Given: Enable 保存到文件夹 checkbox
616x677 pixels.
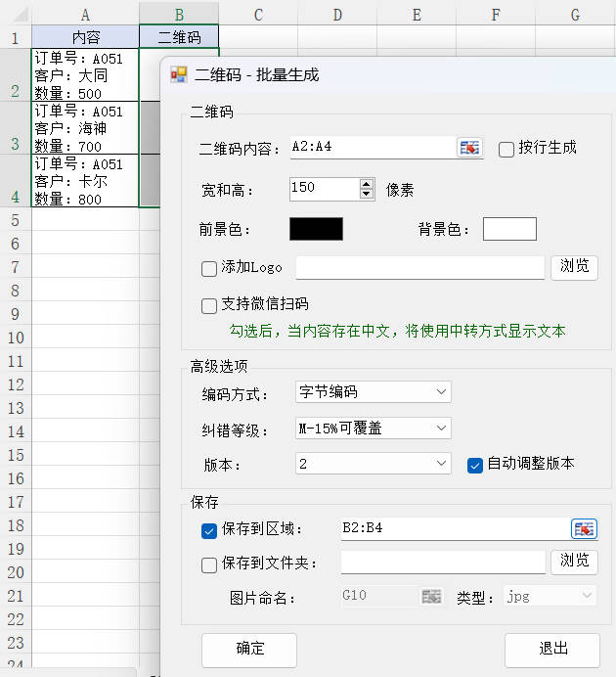Looking at the screenshot, I should click(209, 564).
